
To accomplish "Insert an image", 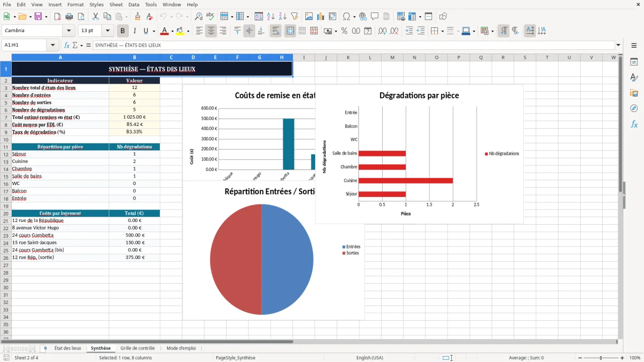I will point(309,17).
